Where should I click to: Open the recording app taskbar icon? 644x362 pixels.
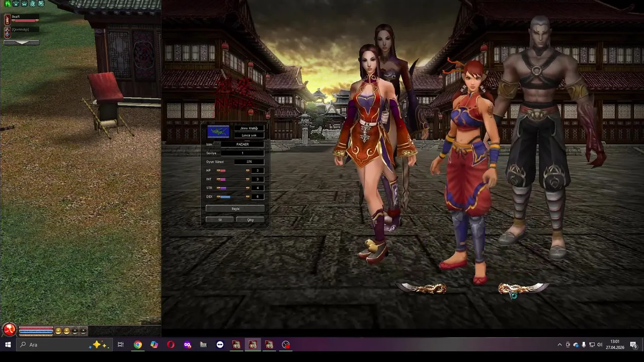pyautogui.click(x=286, y=345)
